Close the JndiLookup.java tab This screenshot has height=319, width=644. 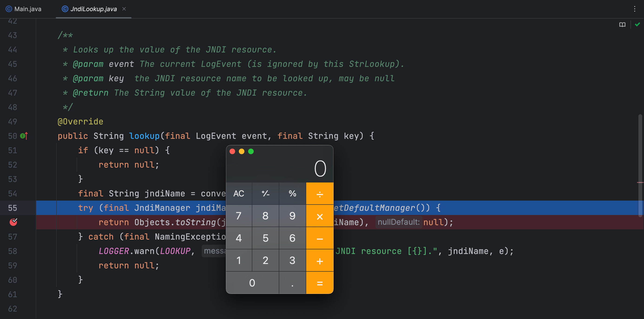[124, 9]
